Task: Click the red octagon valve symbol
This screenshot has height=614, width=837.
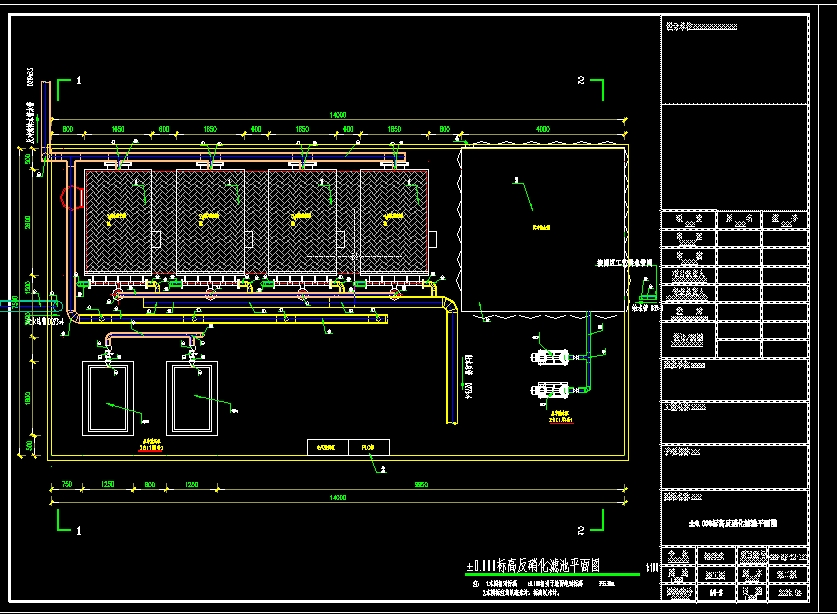Action: [x=72, y=198]
